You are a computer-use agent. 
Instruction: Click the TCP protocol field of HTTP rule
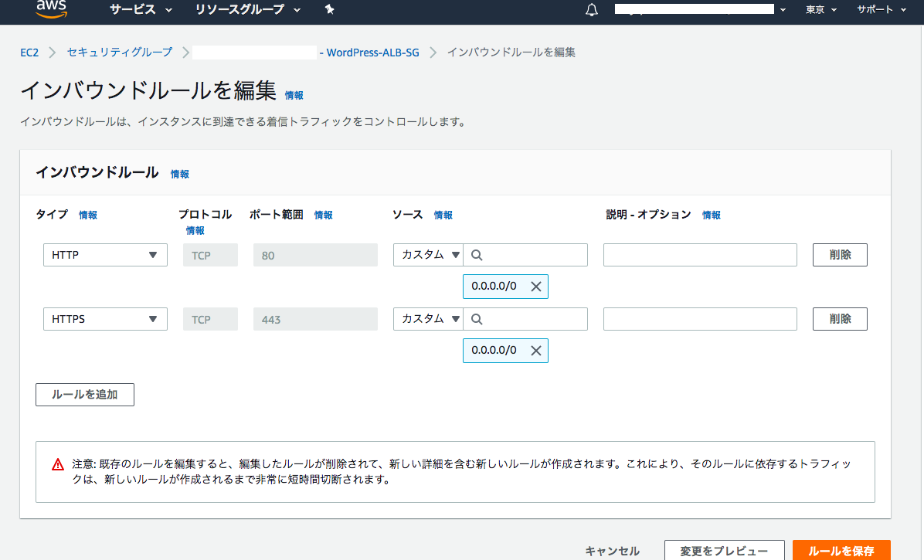tap(210, 255)
